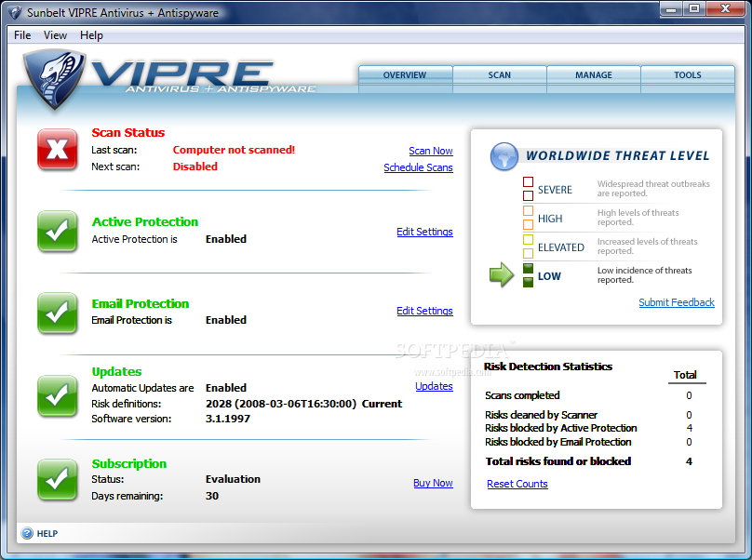Switch to the Tools tab

[688, 75]
